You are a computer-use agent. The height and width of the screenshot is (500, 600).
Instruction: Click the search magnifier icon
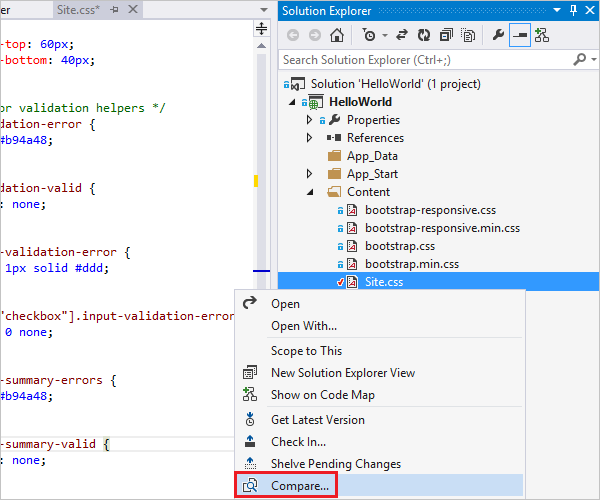(x=580, y=59)
